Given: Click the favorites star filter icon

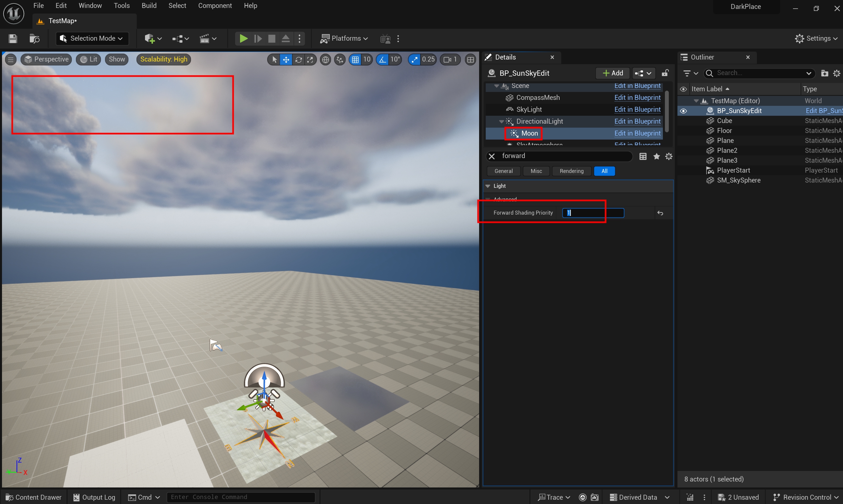Looking at the screenshot, I should (x=656, y=156).
